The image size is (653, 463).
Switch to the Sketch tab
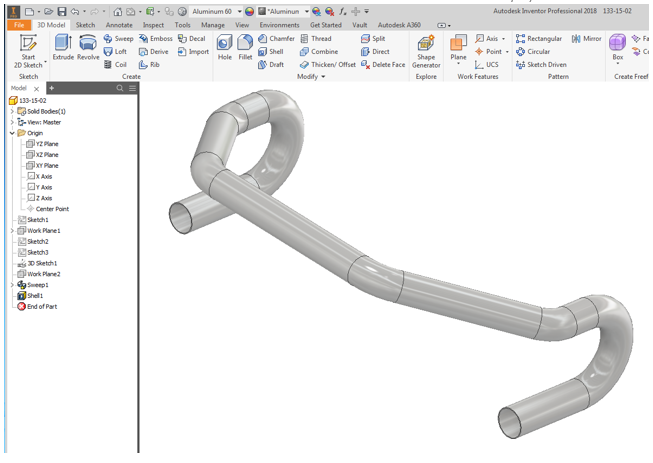[x=85, y=25]
